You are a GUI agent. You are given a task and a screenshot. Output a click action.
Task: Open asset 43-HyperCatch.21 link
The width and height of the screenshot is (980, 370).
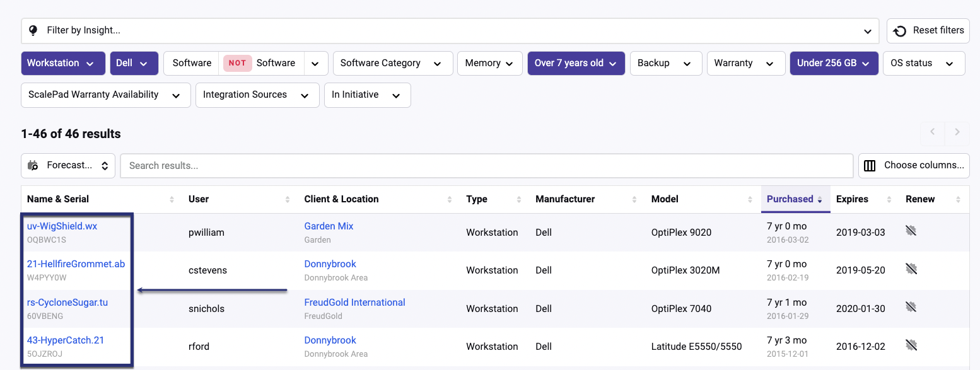point(66,340)
